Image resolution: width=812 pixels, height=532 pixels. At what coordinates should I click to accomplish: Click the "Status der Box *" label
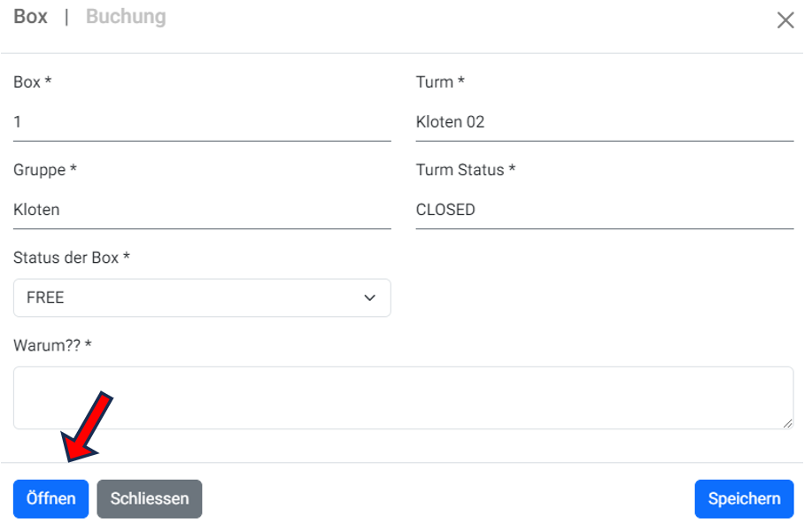pyautogui.click(x=72, y=258)
